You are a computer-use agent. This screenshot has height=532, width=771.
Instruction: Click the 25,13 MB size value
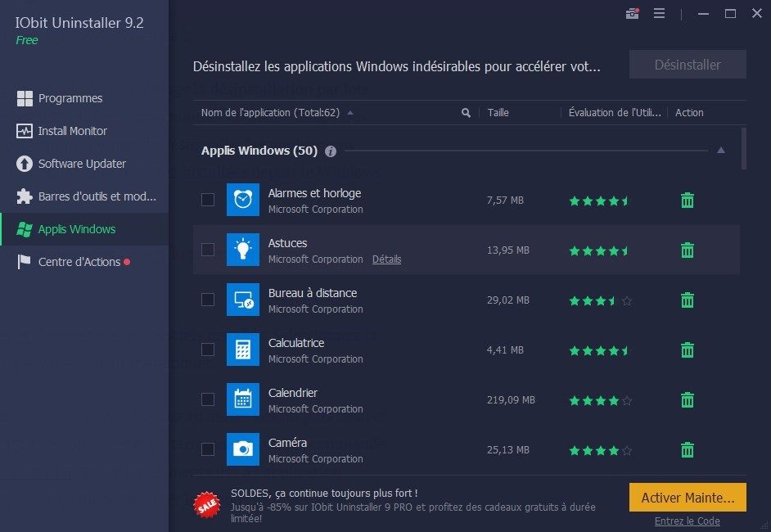pyautogui.click(x=508, y=450)
